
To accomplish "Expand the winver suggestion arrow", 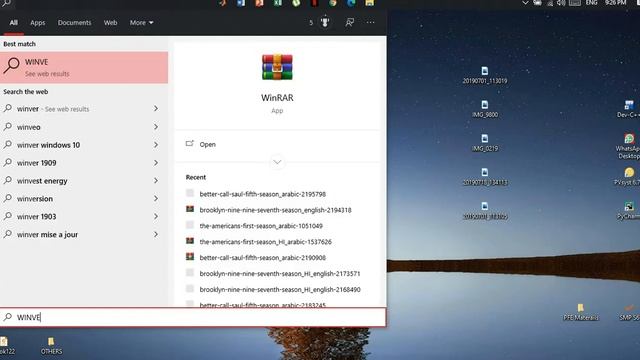I will 156,109.
